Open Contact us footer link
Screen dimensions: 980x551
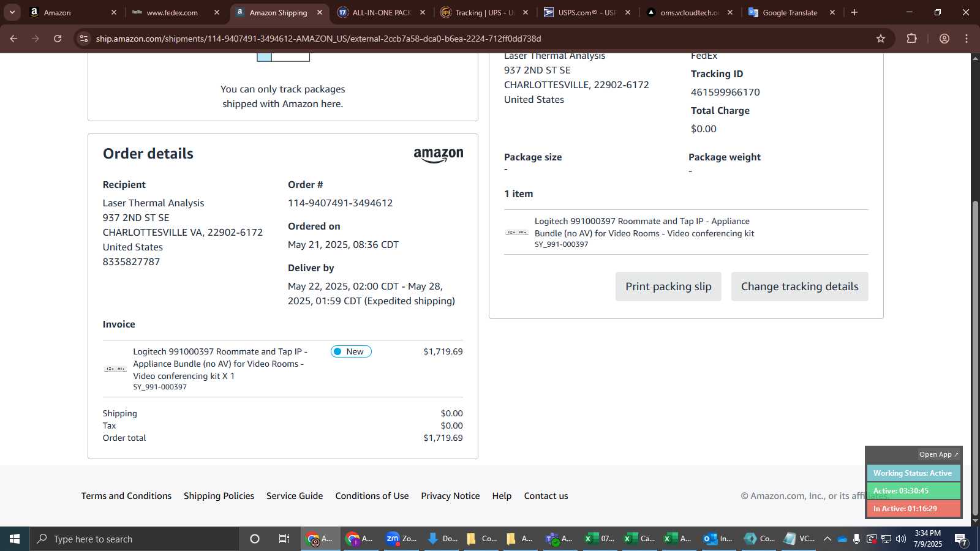point(546,496)
